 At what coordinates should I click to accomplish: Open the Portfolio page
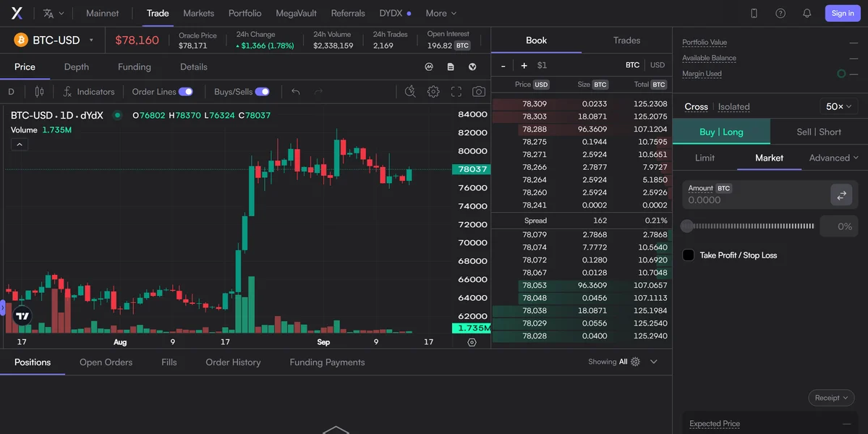[x=244, y=13]
